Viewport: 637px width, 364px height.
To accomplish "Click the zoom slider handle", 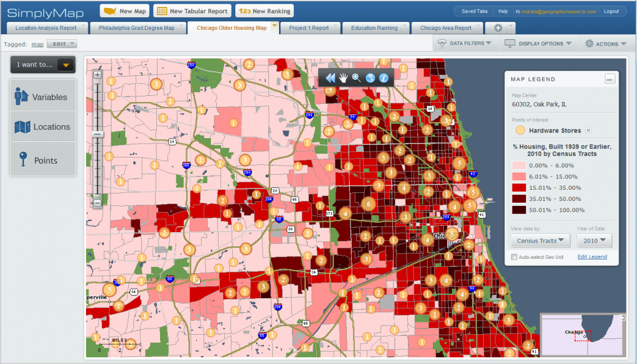I will click(x=98, y=134).
